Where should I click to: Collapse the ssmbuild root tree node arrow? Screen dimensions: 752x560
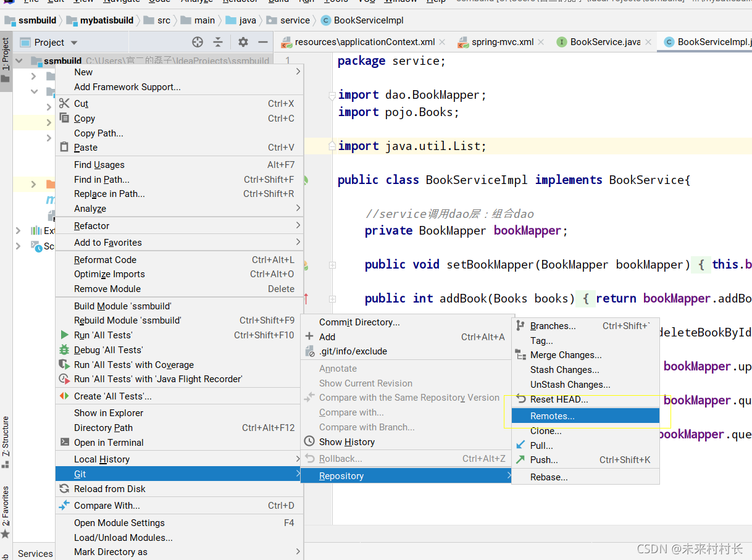tap(19, 61)
